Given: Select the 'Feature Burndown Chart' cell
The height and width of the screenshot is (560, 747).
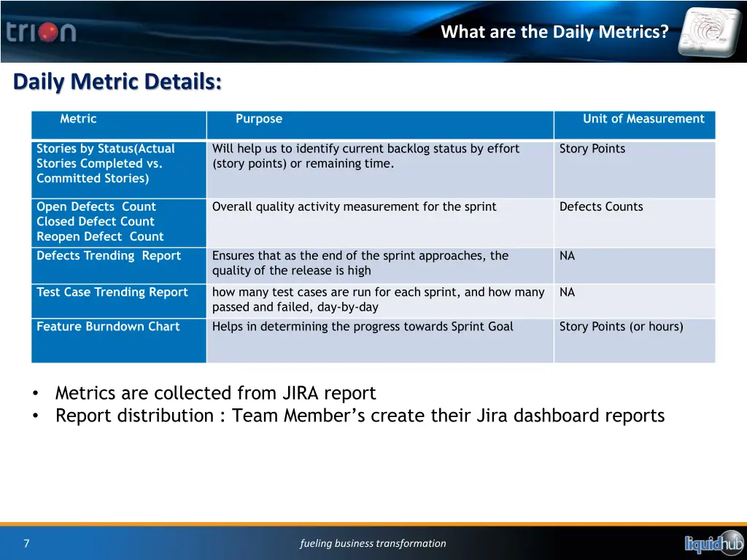Looking at the screenshot, I should pos(108,327).
